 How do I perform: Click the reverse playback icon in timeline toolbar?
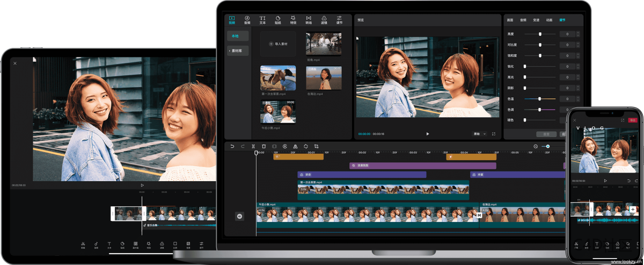(x=284, y=146)
